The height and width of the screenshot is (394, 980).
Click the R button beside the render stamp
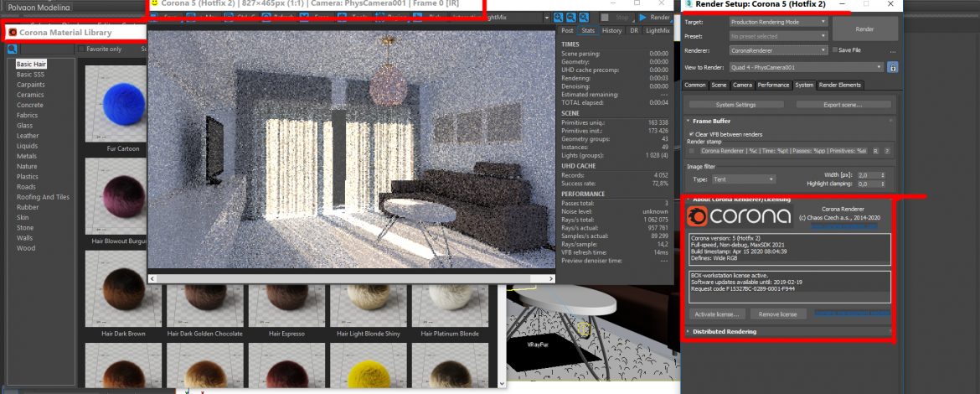coord(875,151)
